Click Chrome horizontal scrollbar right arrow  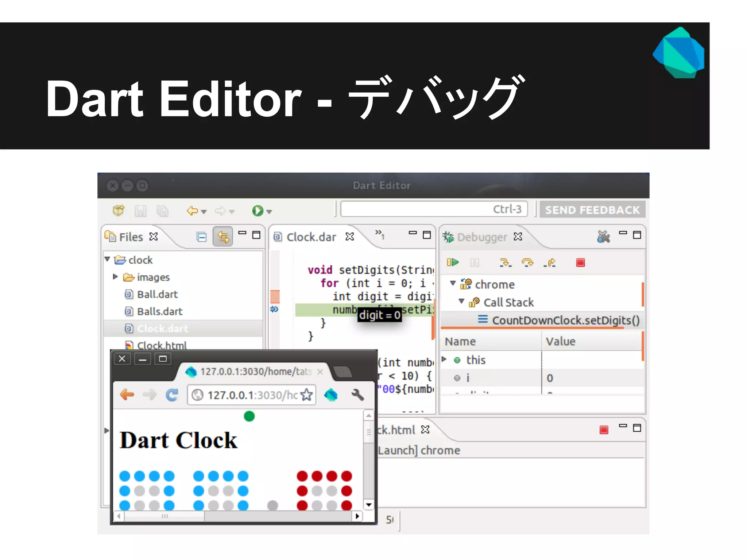[357, 516]
